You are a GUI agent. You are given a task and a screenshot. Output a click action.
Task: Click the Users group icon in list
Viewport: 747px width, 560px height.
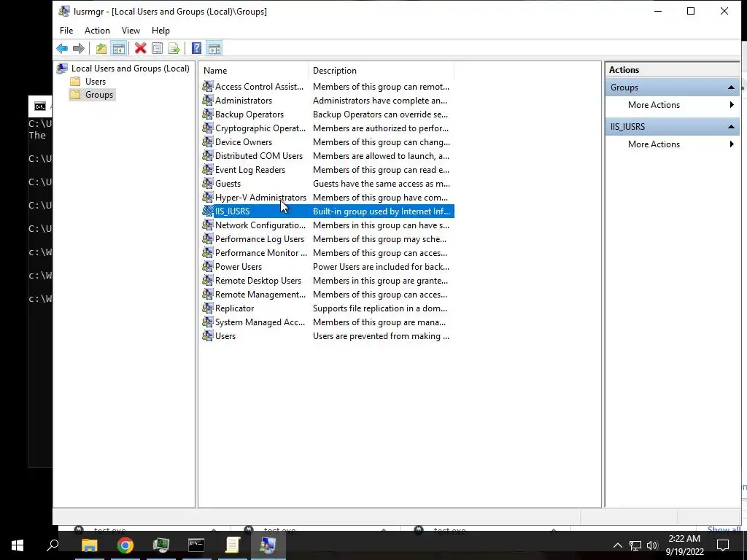[208, 335]
